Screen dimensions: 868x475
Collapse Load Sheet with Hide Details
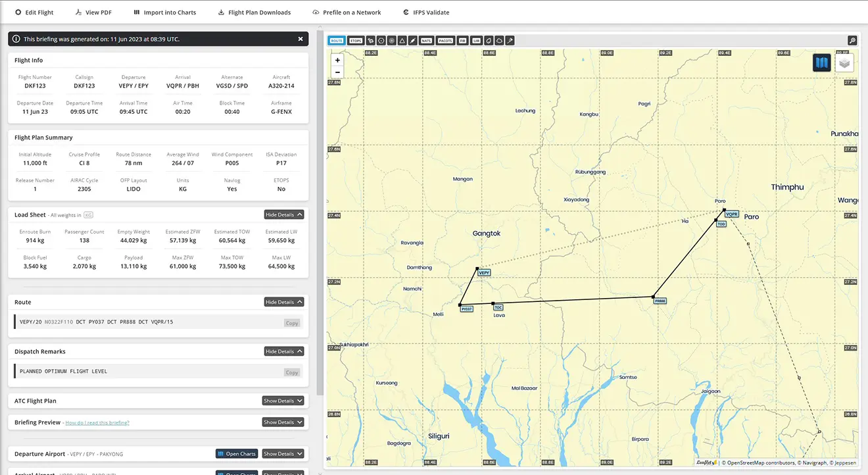(x=284, y=214)
